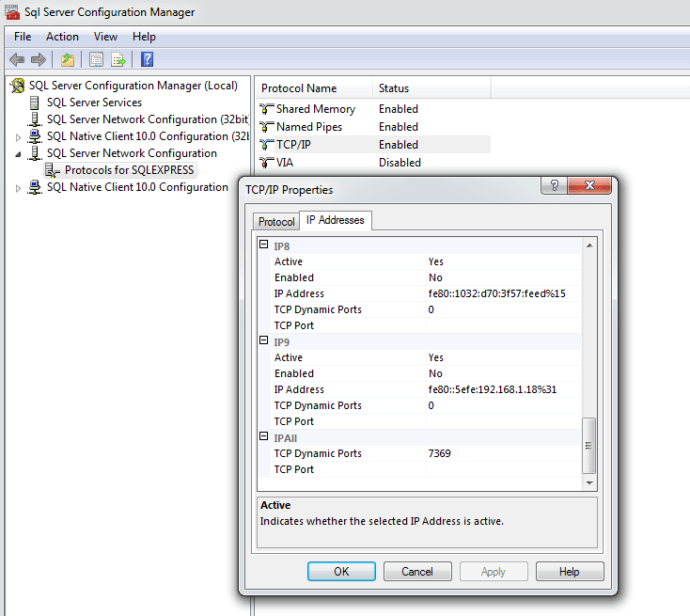Click the property list scroll up arrow
690x616 pixels.
click(x=589, y=245)
